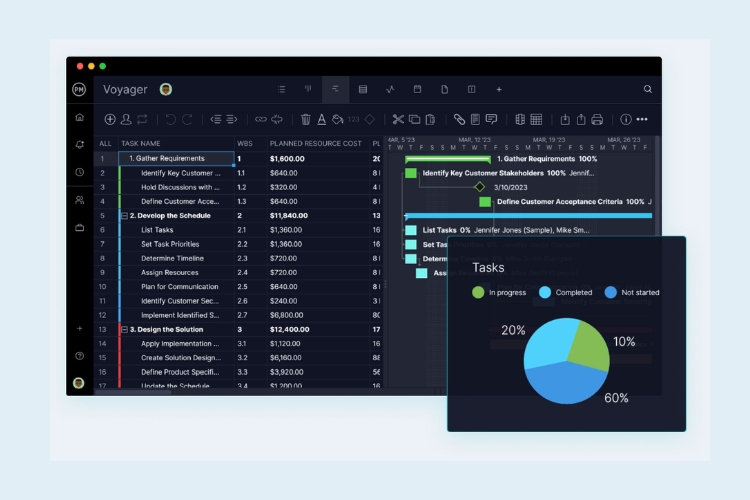Switch to the Calendar view tab
This screenshot has width=750, height=500.
[x=417, y=89]
